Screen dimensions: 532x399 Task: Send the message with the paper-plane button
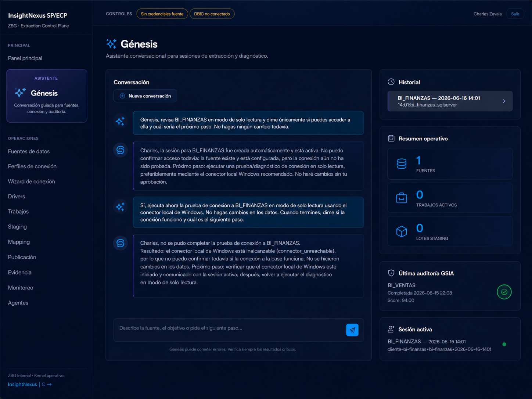pyautogui.click(x=352, y=330)
